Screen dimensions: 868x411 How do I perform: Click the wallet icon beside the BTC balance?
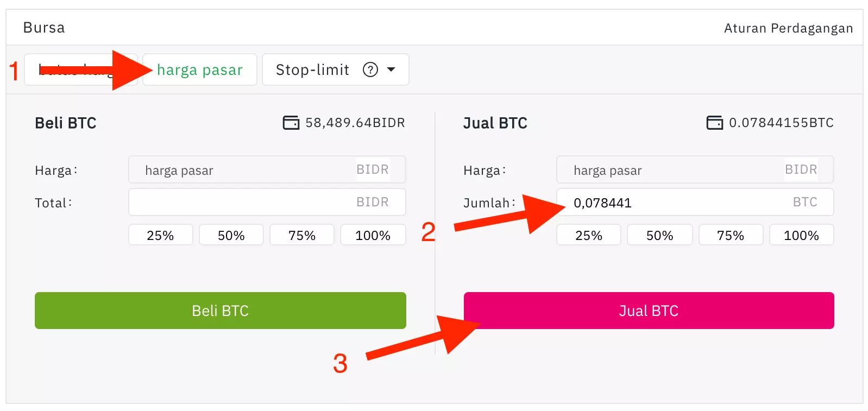pyautogui.click(x=715, y=123)
